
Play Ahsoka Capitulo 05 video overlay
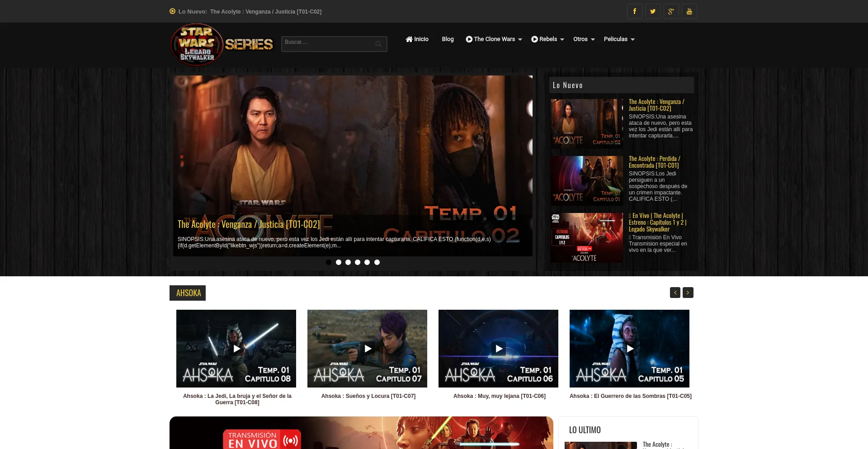pyautogui.click(x=630, y=349)
